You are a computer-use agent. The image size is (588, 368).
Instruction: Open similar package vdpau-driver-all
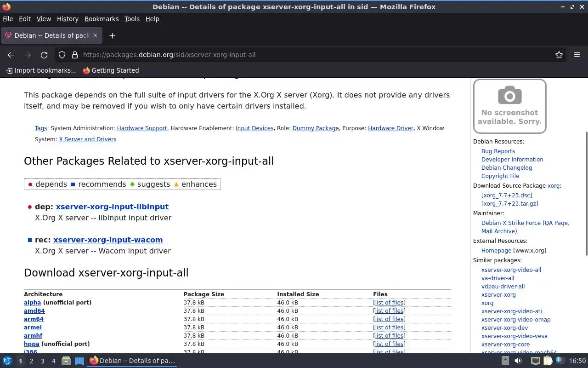503,287
